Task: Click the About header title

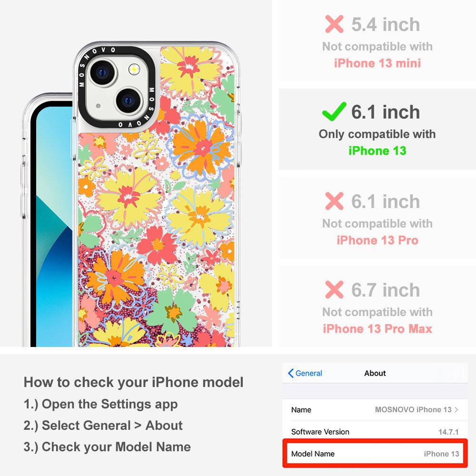Action: tap(375, 373)
